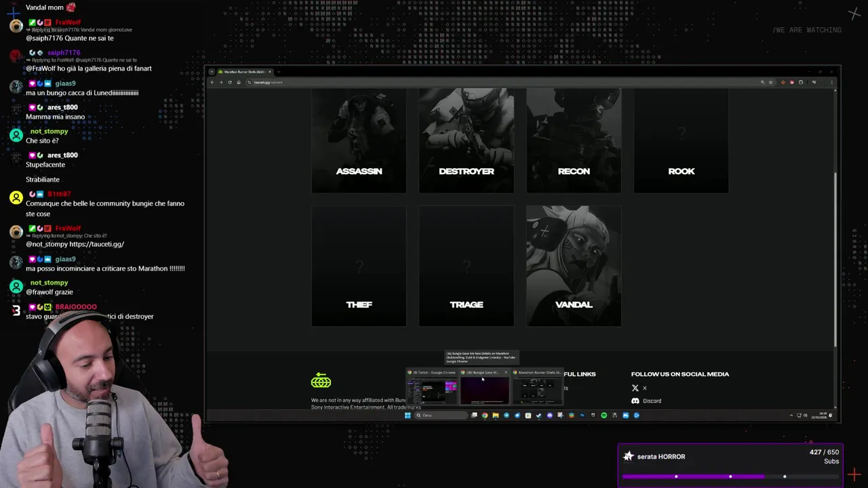Click giaas9 username on 'bungo cacca' message
This screenshot has width=868, height=488.
coord(65,83)
